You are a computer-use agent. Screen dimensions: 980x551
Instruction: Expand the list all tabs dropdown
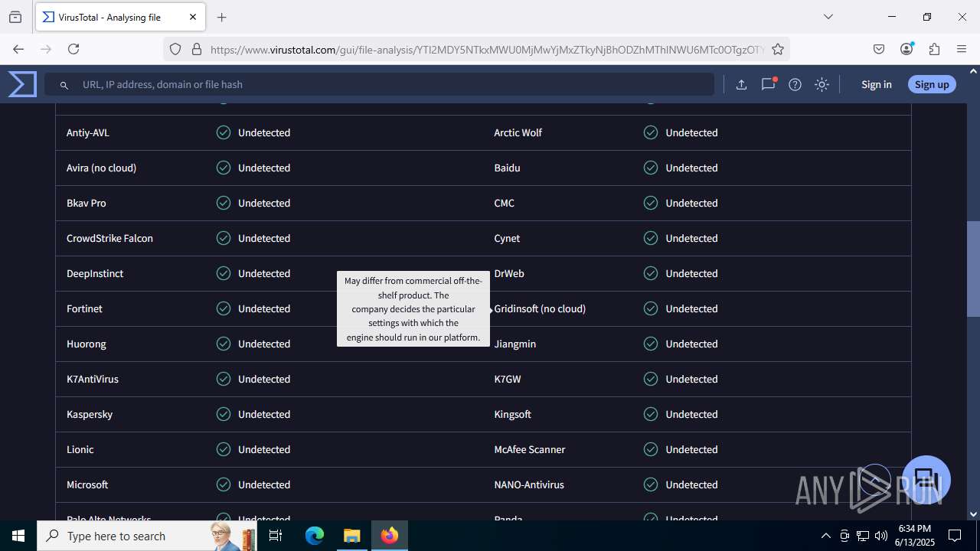(828, 17)
